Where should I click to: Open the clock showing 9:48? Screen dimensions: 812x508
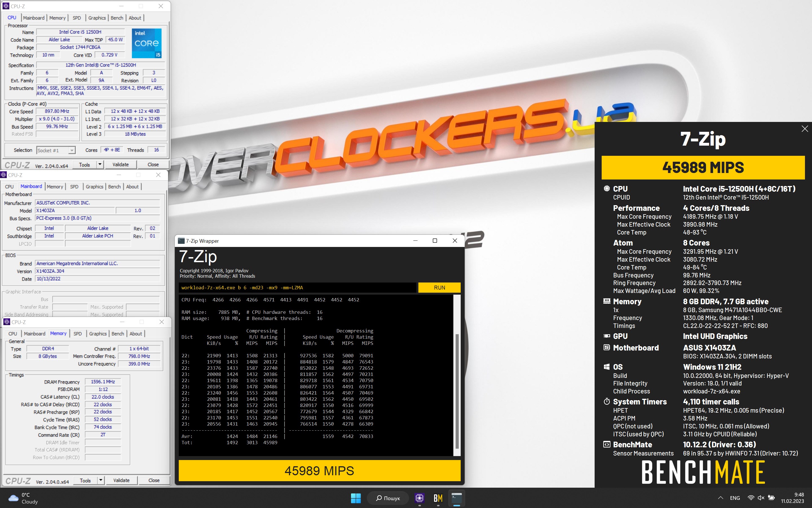pos(793,498)
